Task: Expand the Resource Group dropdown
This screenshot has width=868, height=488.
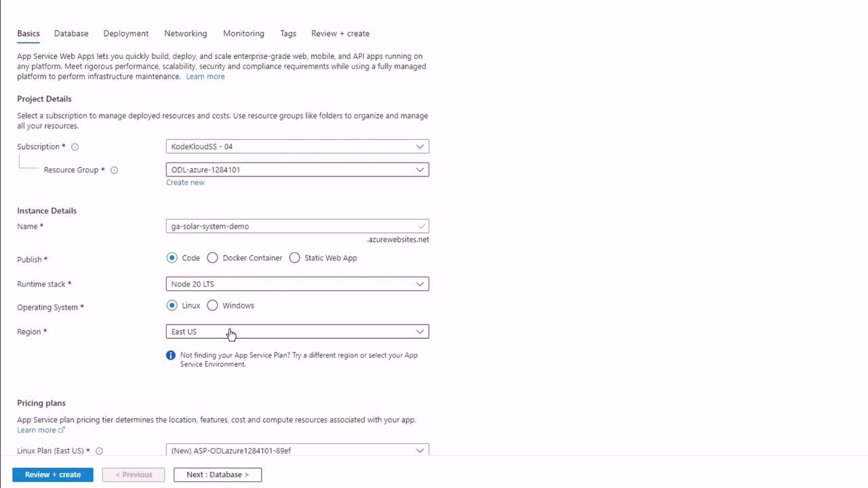Action: pyautogui.click(x=297, y=169)
